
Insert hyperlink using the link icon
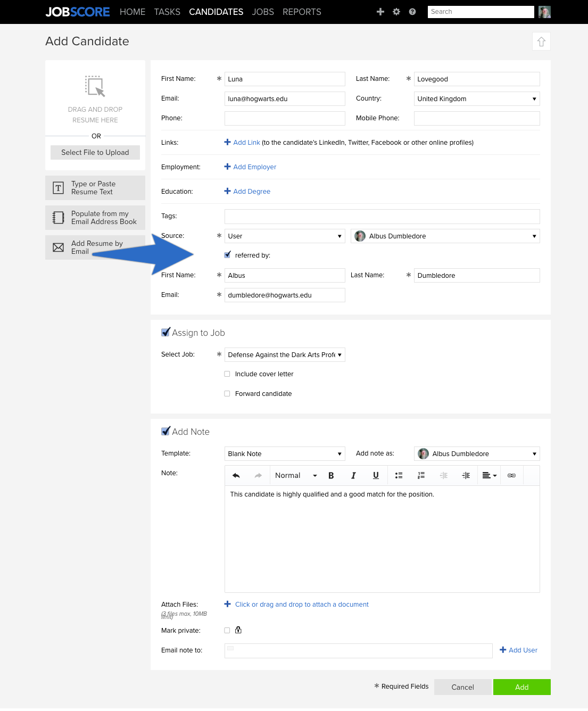tap(511, 475)
